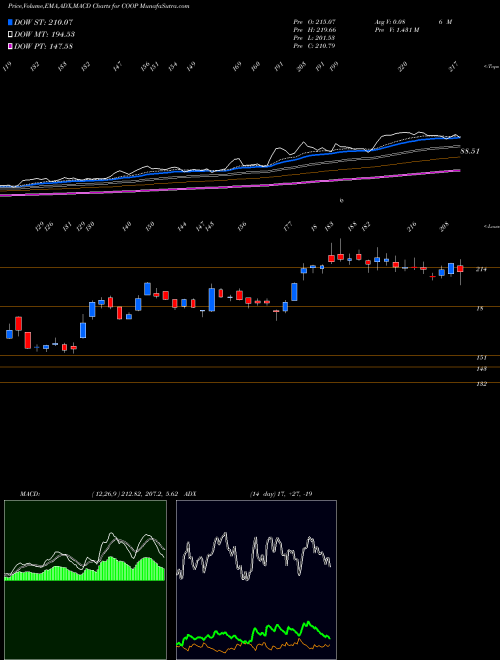500x660 pixels.
Task: Click the 'Pre V: 1.431 M' value
Action: [396, 29]
